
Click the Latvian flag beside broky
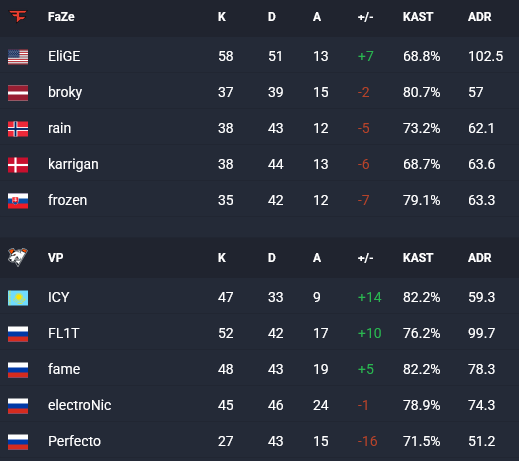[x=18, y=93]
